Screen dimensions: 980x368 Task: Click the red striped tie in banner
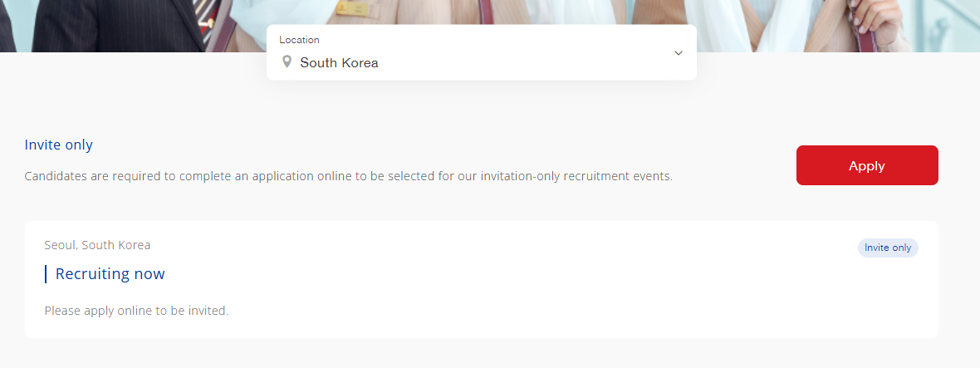(204, 10)
